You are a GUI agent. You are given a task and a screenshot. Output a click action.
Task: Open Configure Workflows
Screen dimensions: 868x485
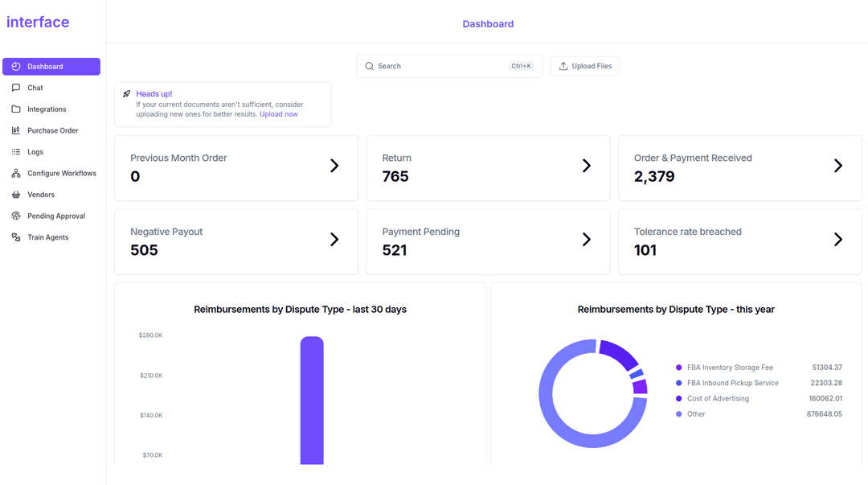[x=51, y=174]
